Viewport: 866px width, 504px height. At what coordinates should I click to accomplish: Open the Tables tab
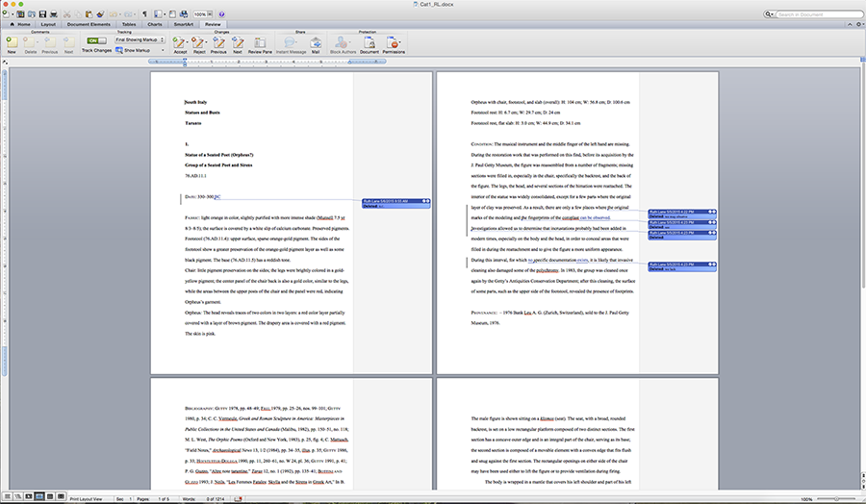[129, 24]
